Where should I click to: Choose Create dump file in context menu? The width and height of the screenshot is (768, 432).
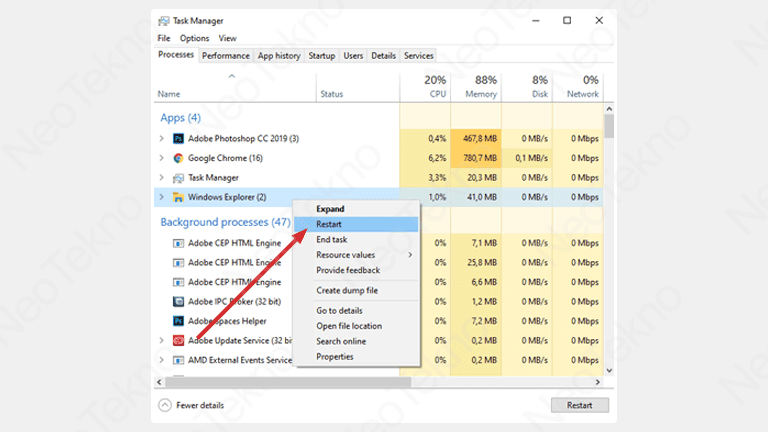coord(356,290)
